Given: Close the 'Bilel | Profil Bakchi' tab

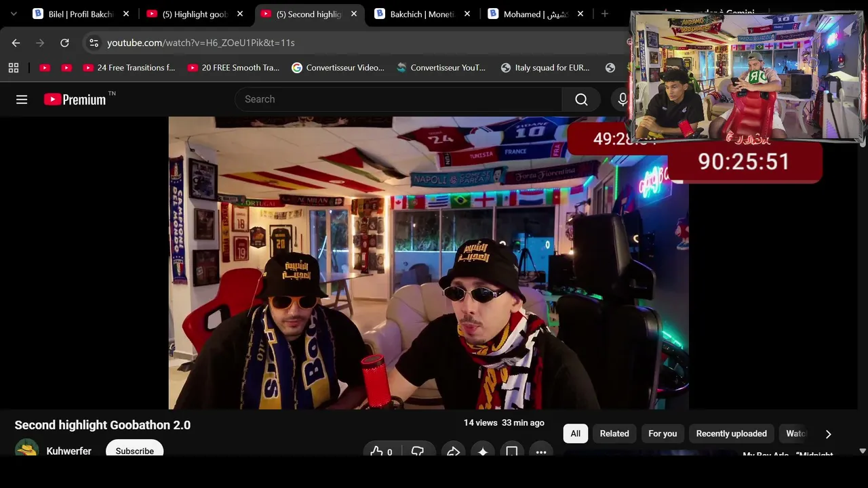Looking at the screenshot, I should click(126, 14).
